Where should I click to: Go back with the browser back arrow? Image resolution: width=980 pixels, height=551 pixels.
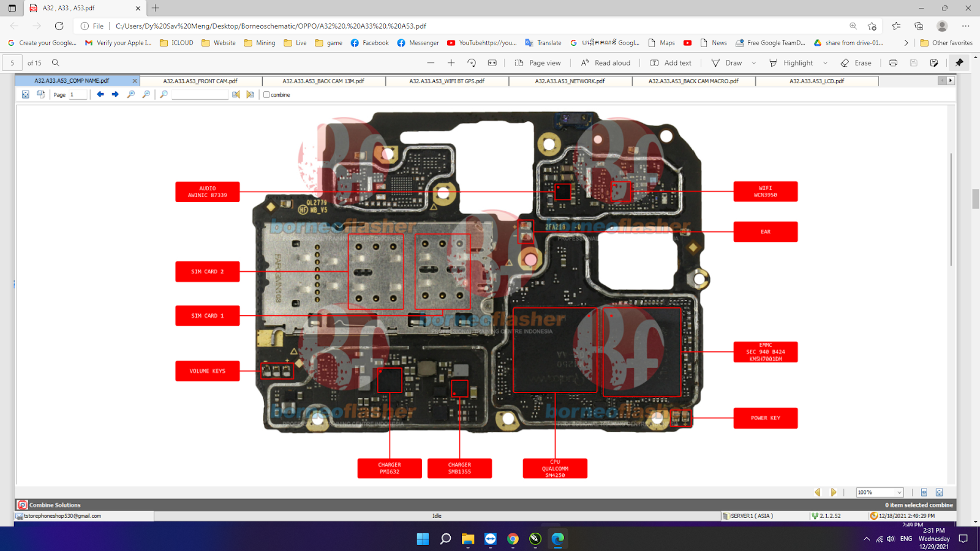point(14,26)
